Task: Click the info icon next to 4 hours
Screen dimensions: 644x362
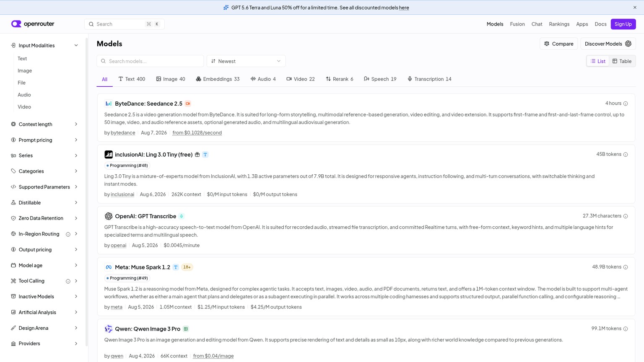Action: [x=626, y=103]
